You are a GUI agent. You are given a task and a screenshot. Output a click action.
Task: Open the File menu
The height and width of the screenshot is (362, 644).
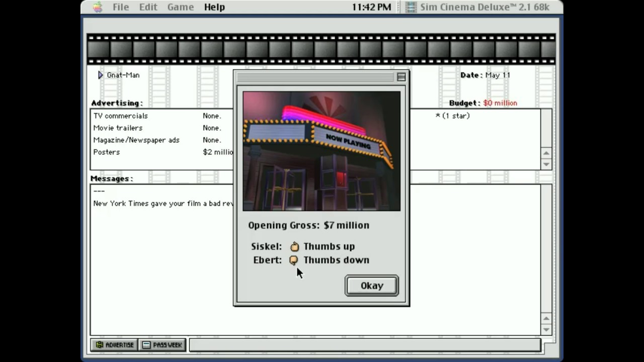(121, 7)
